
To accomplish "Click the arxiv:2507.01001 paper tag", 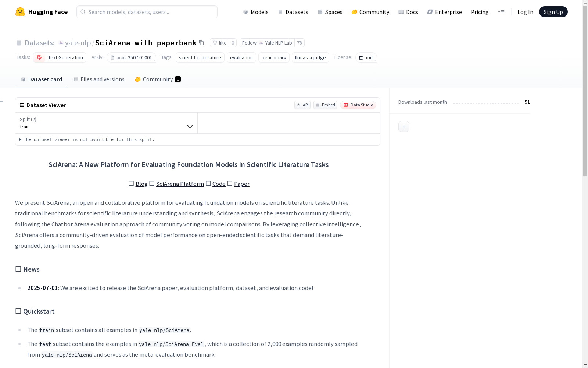I will coord(131,57).
